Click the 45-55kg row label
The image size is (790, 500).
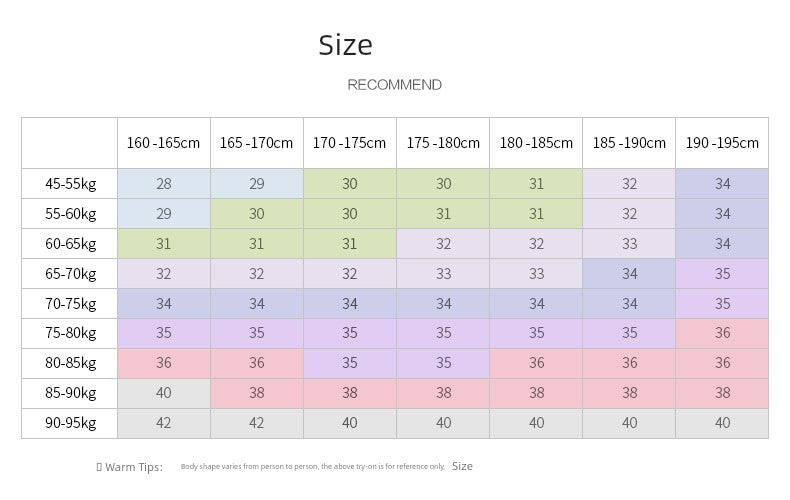pos(70,183)
